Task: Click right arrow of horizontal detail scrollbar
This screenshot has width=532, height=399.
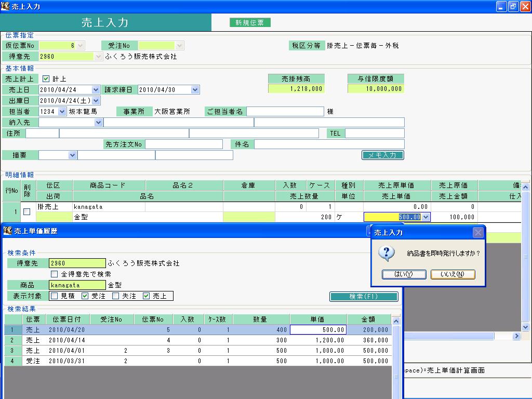Action: pos(516,336)
